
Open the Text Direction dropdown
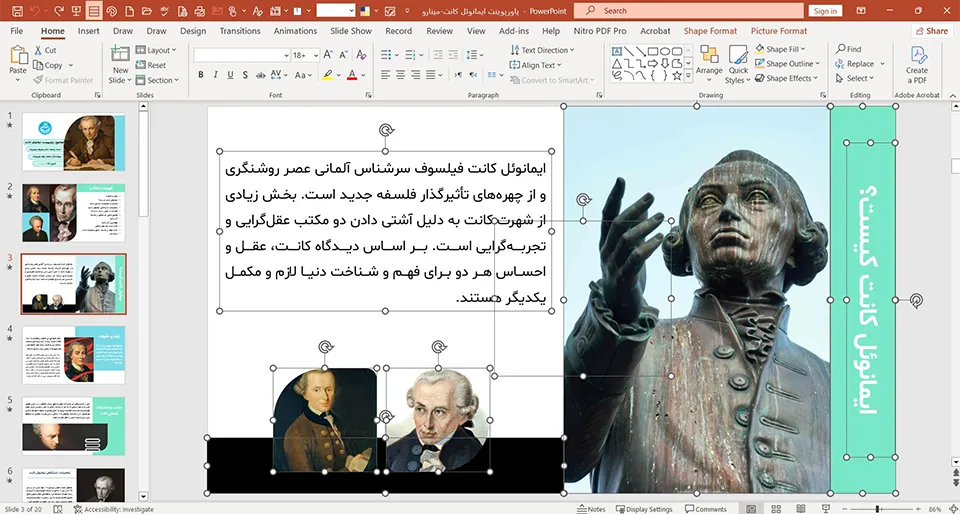pyautogui.click(x=542, y=50)
